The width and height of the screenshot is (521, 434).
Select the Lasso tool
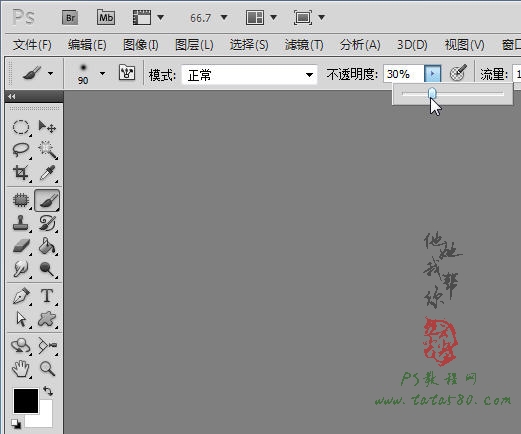click(x=21, y=150)
